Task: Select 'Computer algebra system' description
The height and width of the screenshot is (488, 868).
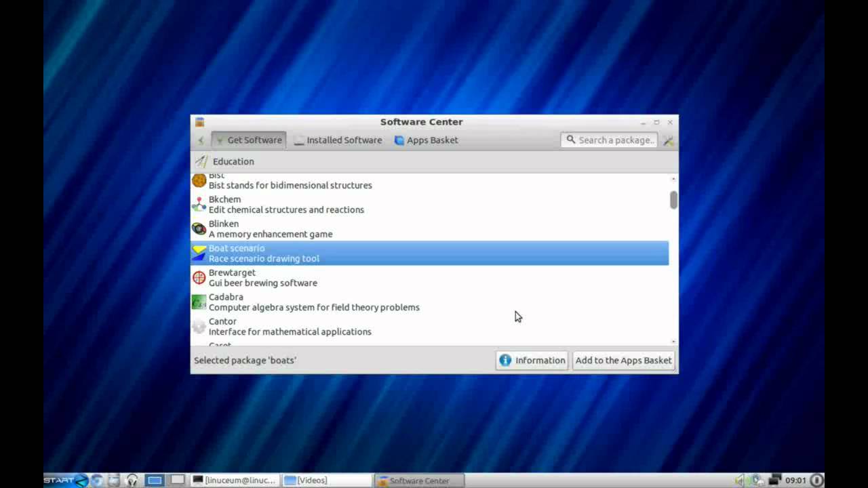Action: coord(314,307)
